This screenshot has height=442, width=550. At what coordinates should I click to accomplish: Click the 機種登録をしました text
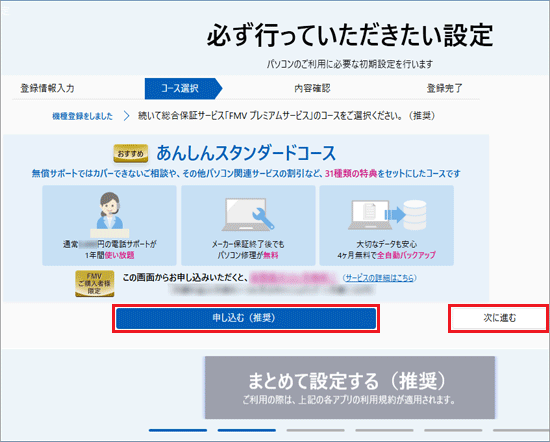coord(83,116)
